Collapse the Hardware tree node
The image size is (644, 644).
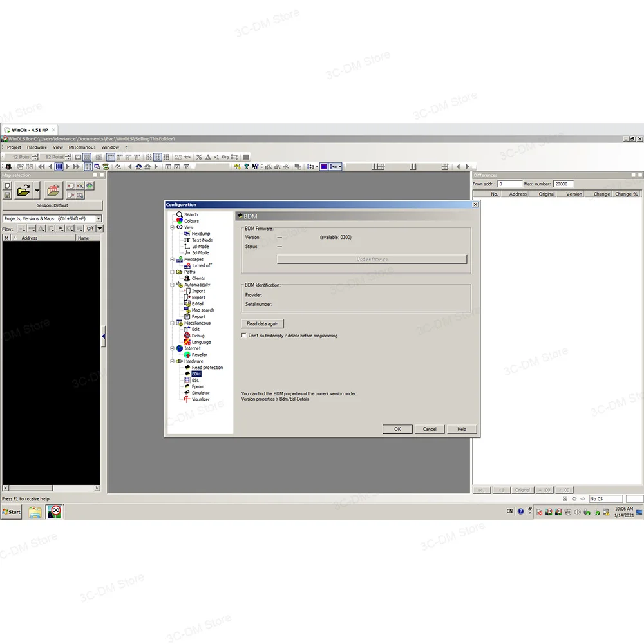[x=173, y=361]
